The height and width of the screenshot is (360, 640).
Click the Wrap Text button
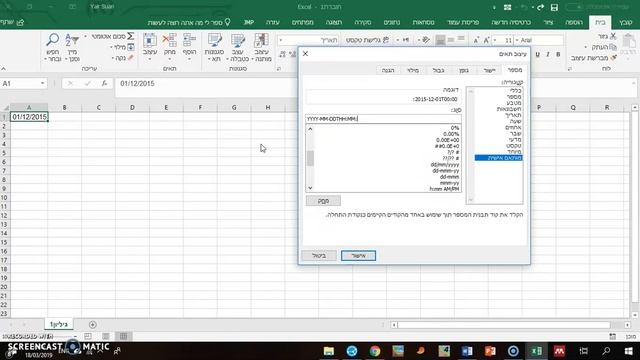(367, 40)
